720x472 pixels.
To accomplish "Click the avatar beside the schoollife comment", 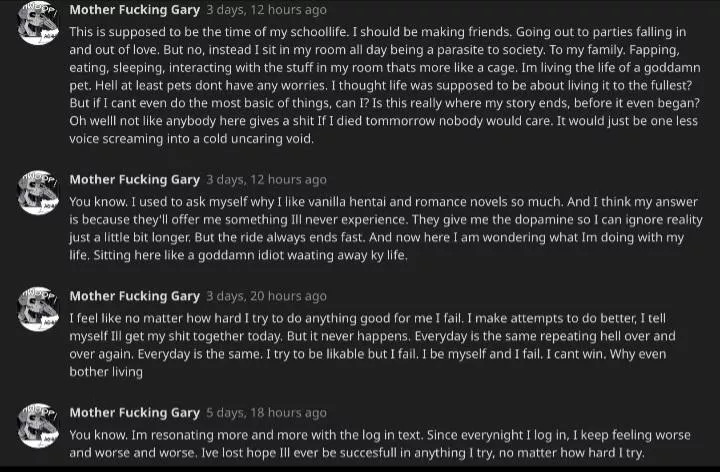I will point(38,22).
